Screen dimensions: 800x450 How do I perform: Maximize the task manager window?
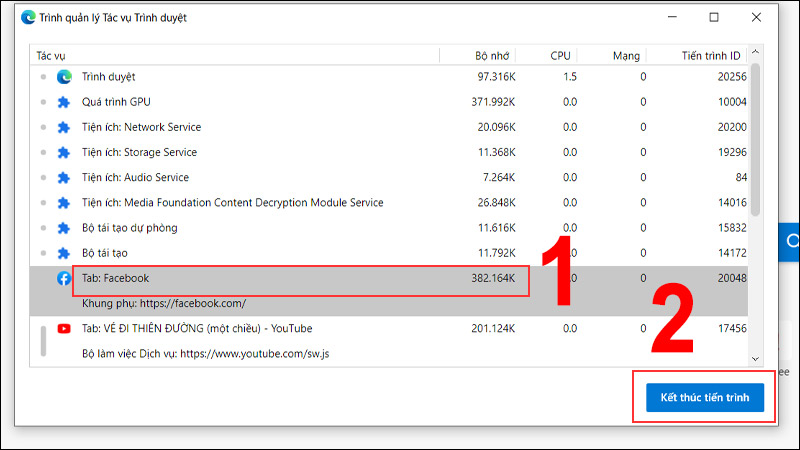714,17
